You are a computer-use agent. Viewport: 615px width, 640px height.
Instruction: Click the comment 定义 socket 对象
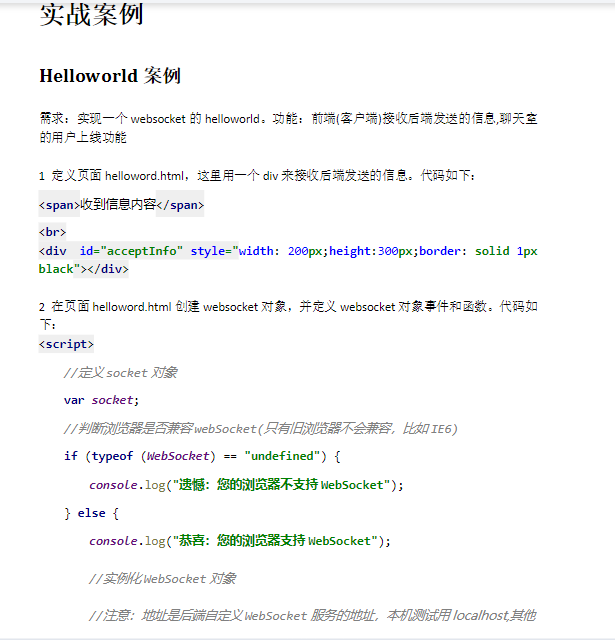[x=120, y=373]
